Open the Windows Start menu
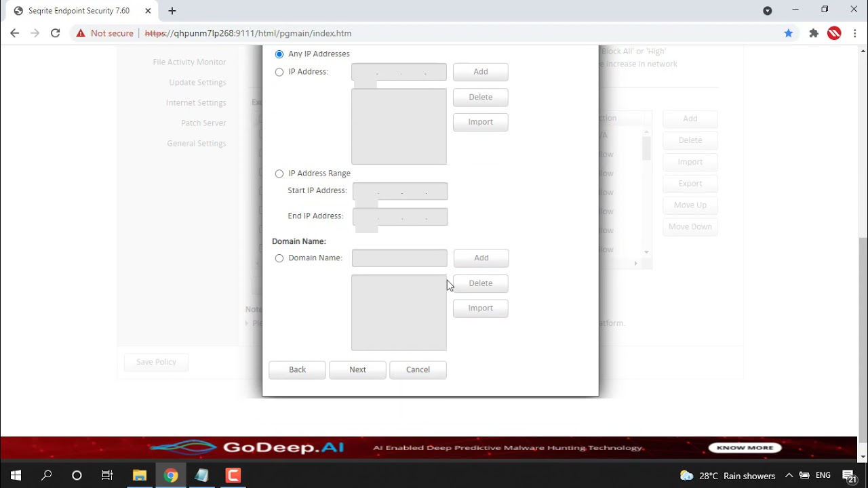Viewport: 868px width, 488px height. point(16,476)
